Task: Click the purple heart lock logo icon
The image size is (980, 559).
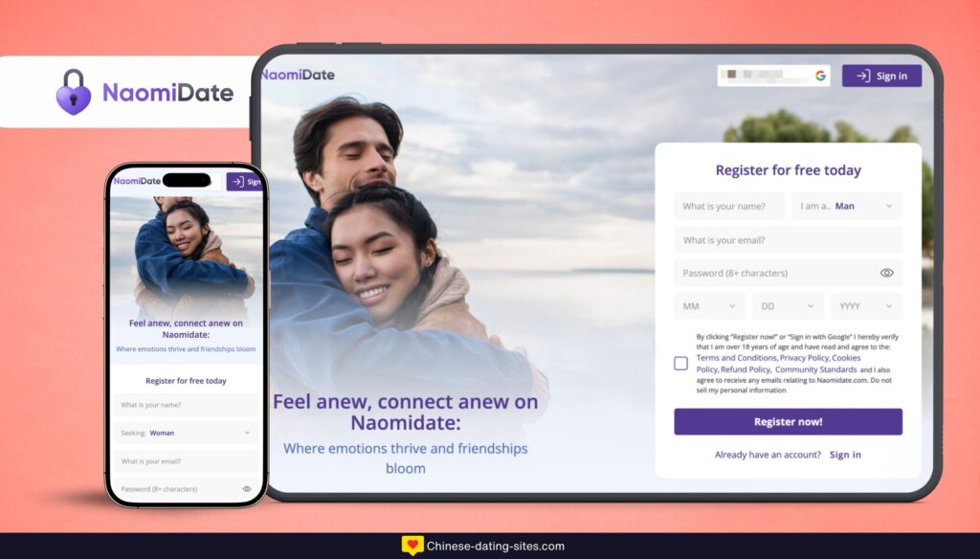Action: [74, 92]
